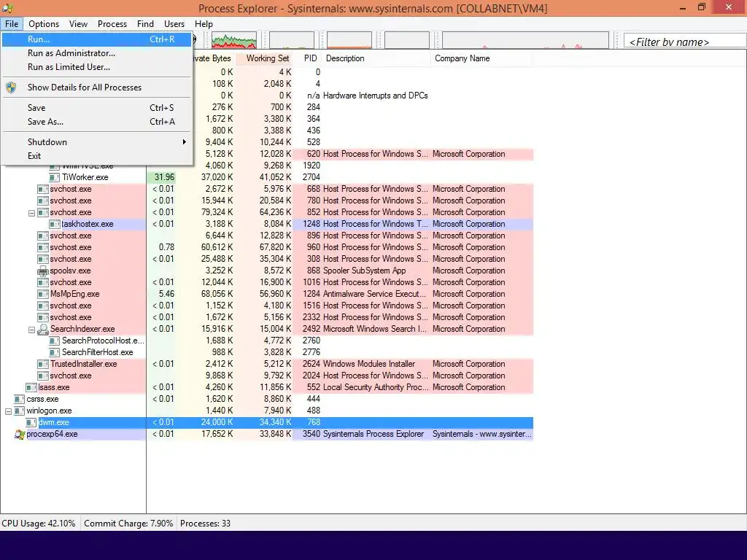The width and height of the screenshot is (747, 560).
Task: Open the Options menu
Action: tap(44, 24)
